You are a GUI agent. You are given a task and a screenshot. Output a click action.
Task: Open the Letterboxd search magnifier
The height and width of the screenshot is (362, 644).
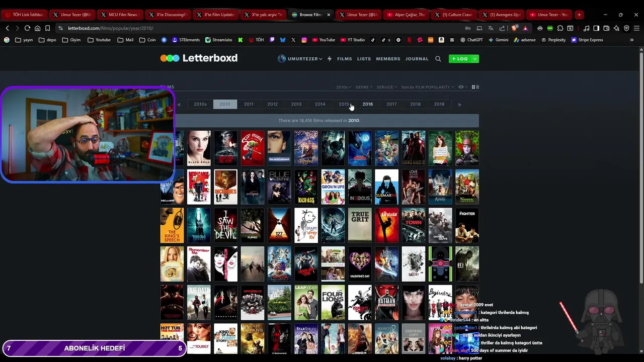tap(438, 59)
